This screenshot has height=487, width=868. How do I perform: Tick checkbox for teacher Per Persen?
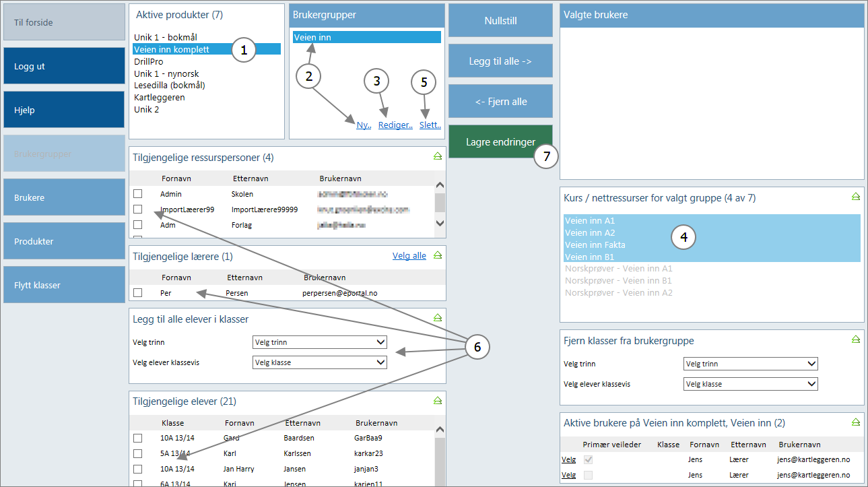point(138,293)
